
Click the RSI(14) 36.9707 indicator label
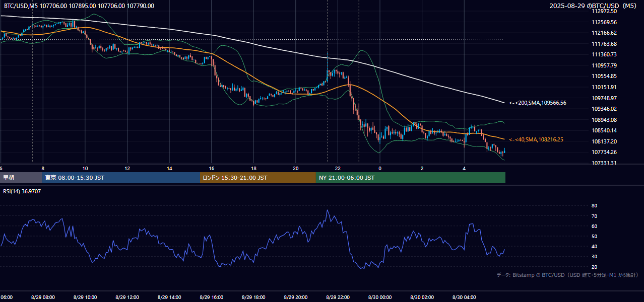tap(23, 191)
